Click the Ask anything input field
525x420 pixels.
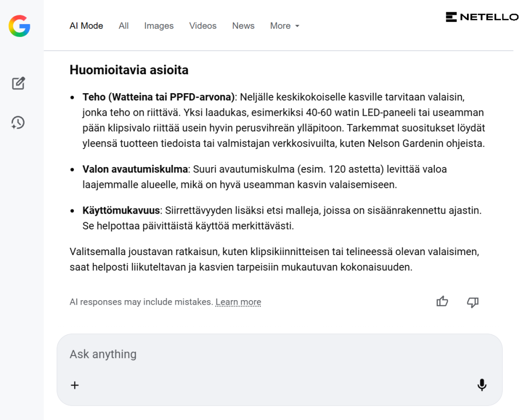[205, 354]
